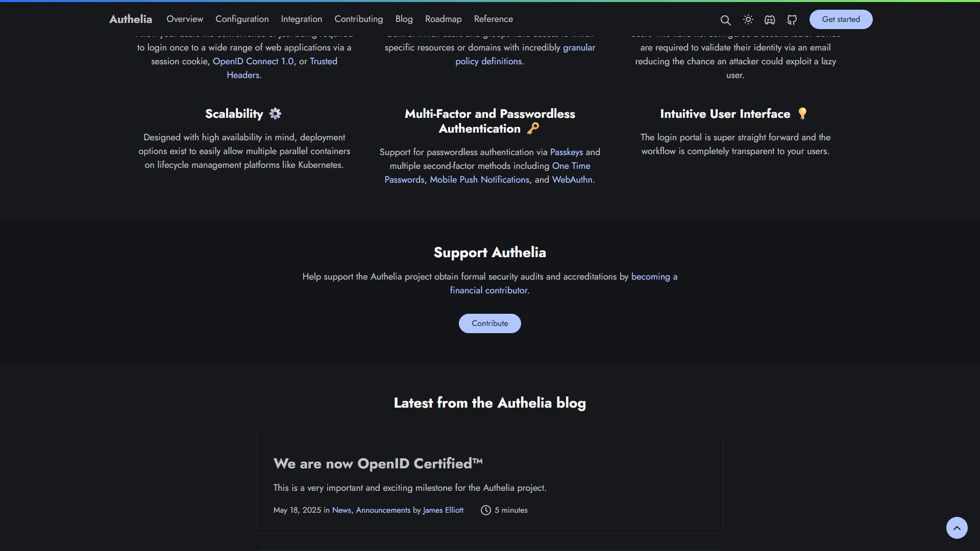Image resolution: width=980 pixels, height=551 pixels.
Task: Open the Discord icon link
Action: pyautogui.click(x=770, y=20)
